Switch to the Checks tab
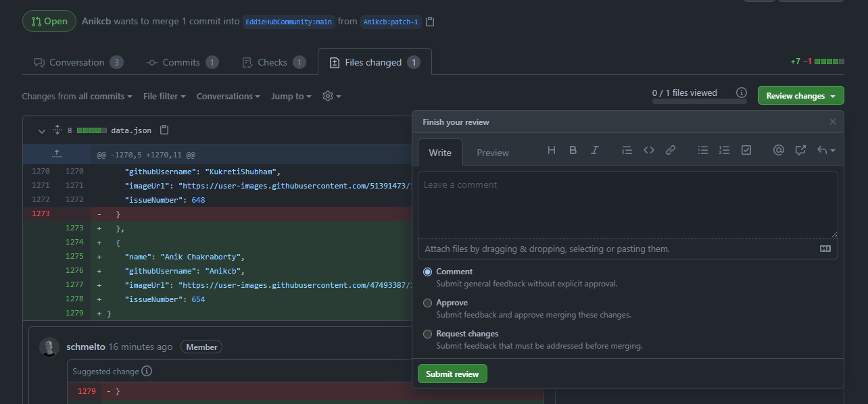Image resolution: width=868 pixels, height=404 pixels. 274,62
